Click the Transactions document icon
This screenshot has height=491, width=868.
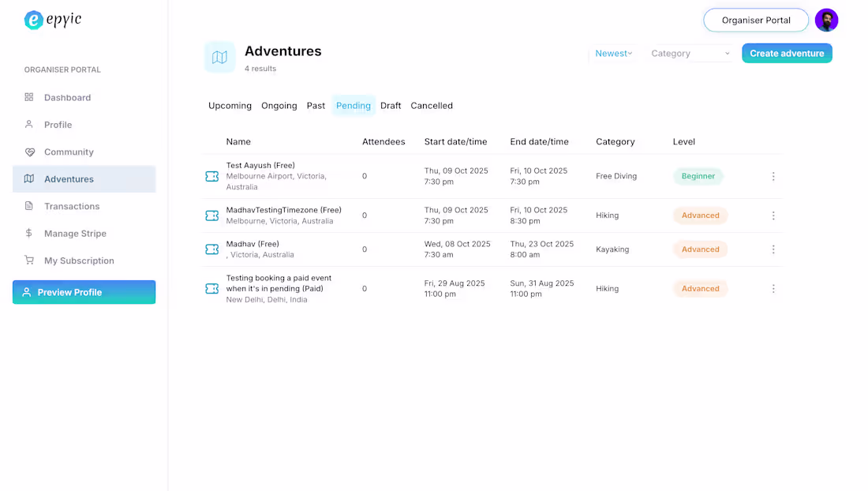click(29, 206)
